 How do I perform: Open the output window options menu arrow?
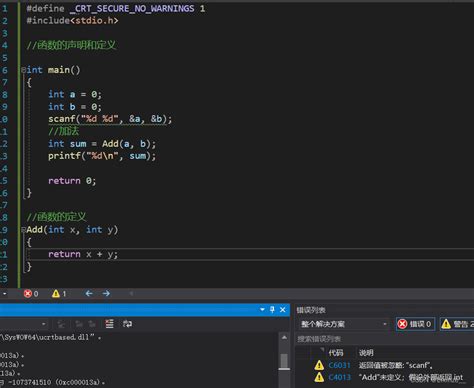262,310
